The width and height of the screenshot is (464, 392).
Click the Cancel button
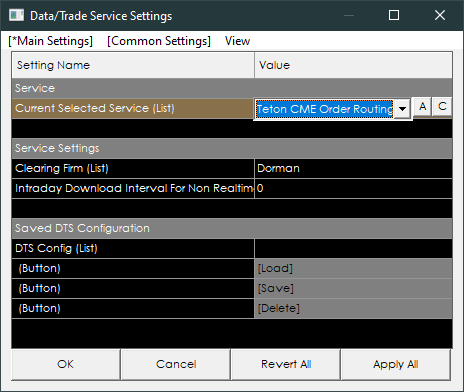click(x=176, y=364)
